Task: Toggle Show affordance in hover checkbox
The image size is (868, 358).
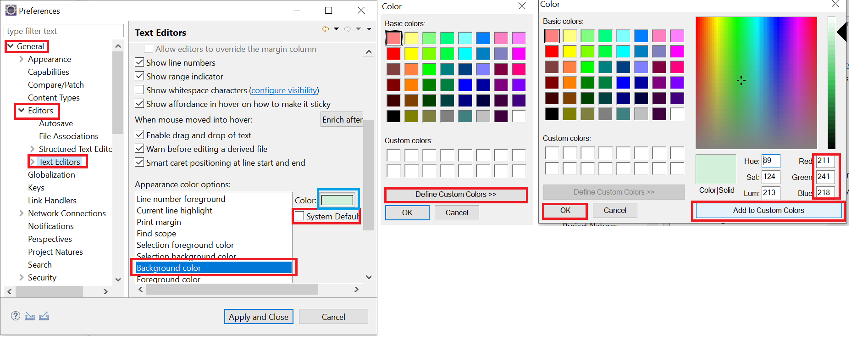Action: pyautogui.click(x=139, y=103)
